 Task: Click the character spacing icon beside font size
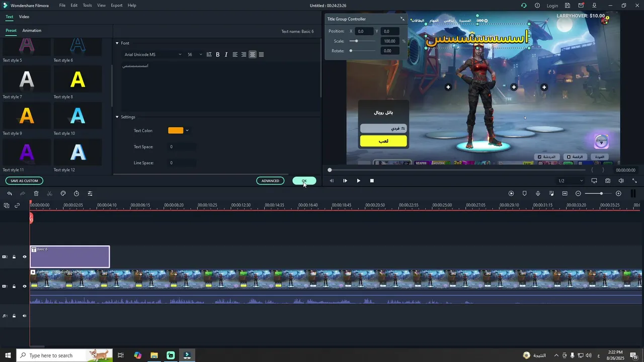tap(209, 54)
